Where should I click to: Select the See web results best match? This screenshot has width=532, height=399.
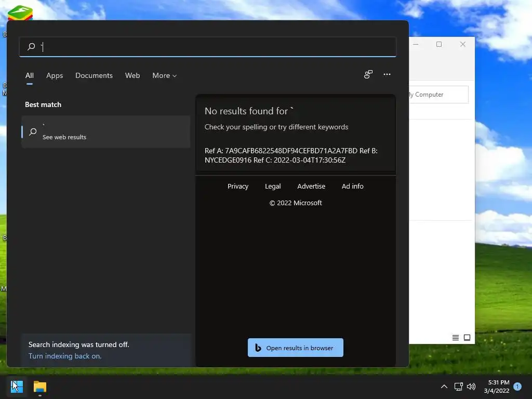[x=106, y=131]
